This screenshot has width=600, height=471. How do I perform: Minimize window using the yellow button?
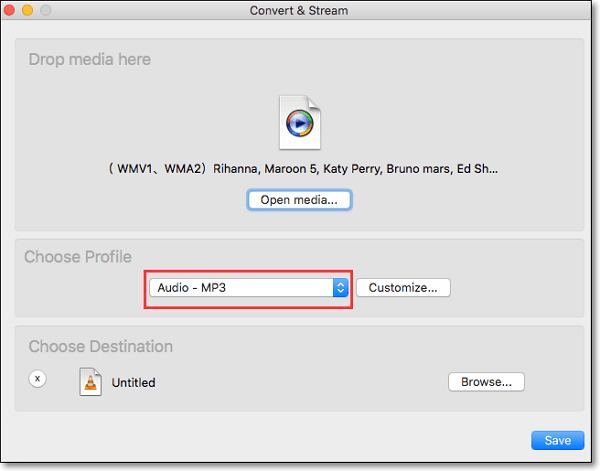click(x=32, y=11)
